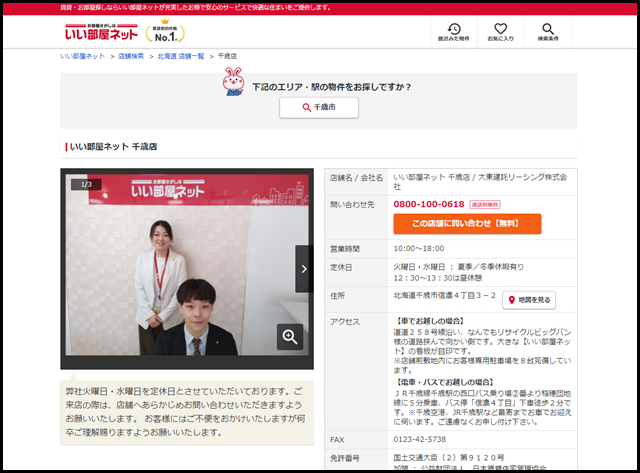Click the No.1 award badge
The image size is (640, 473).
click(x=165, y=31)
